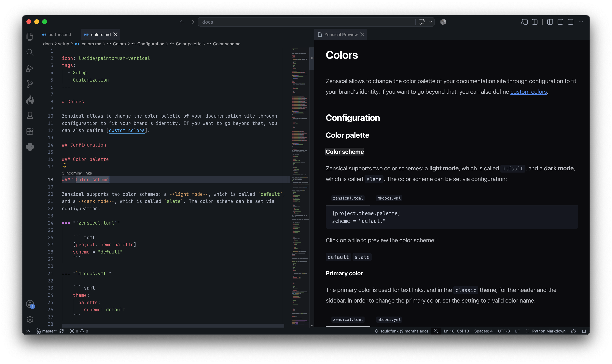Open the flame icon view in activity bar
Viewport: 612px width, 364px height.
30,100
